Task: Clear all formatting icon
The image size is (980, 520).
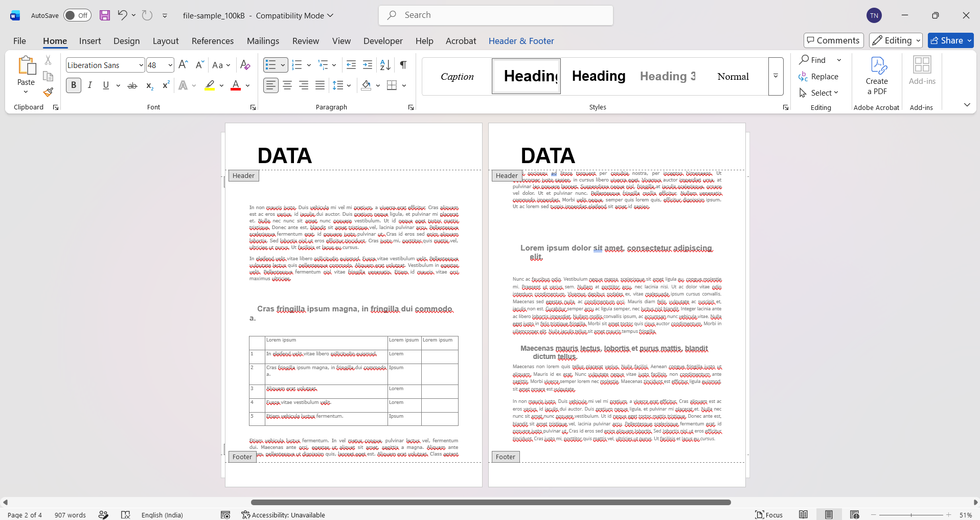Action: (x=245, y=65)
